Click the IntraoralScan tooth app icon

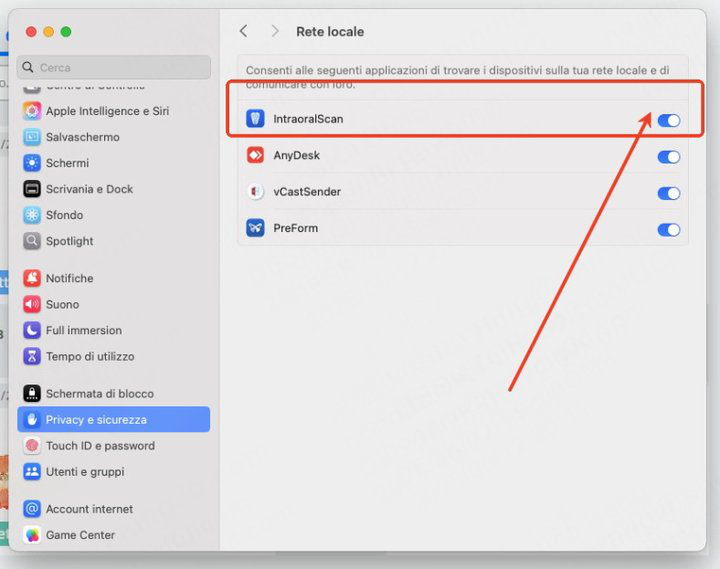pyautogui.click(x=255, y=118)
